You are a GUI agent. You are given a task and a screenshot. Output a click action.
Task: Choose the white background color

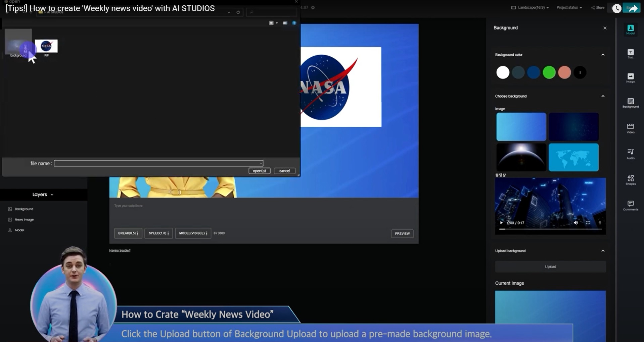503,72
